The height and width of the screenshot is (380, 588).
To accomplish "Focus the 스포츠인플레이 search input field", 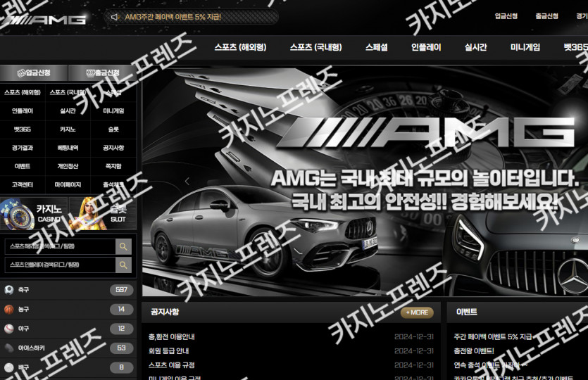I will (x=60, y=265).
